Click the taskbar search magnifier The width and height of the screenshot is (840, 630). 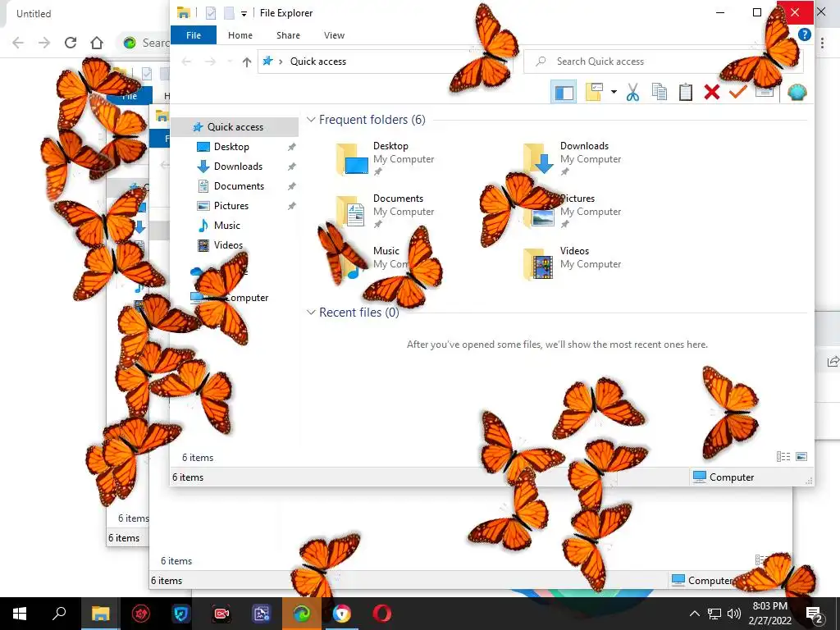point(59,613)
